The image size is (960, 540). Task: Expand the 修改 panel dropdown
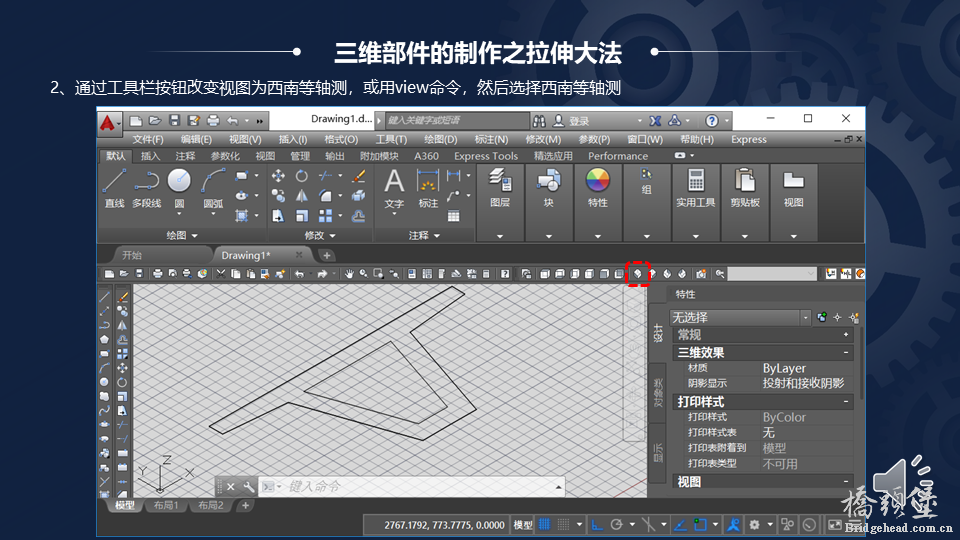coord(320,235)
